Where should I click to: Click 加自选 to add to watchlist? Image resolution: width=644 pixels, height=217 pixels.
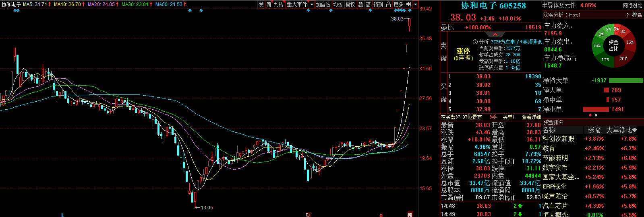(323, 4)
